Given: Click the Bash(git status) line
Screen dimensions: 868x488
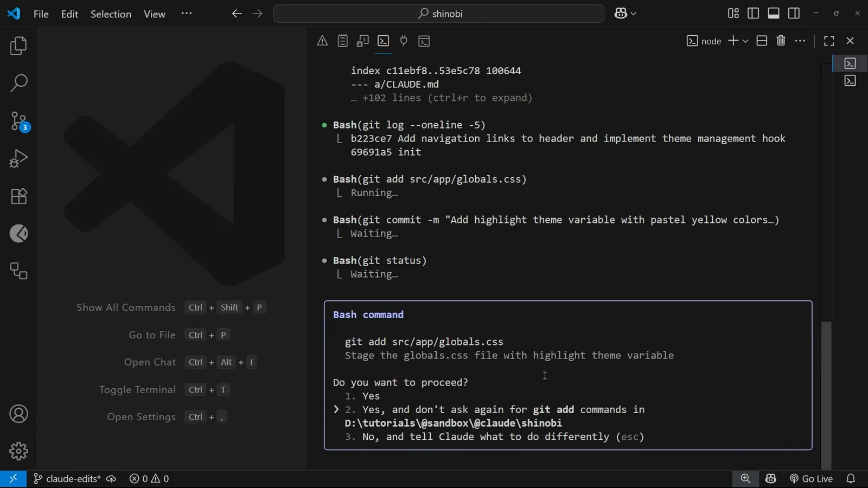Looking at the screenshot, I should pos(380,261).
